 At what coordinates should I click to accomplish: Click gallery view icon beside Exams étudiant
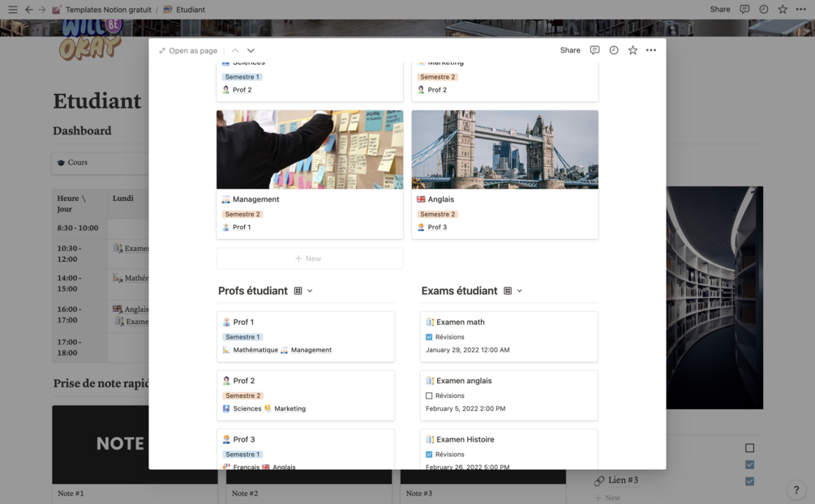(508, 291)
